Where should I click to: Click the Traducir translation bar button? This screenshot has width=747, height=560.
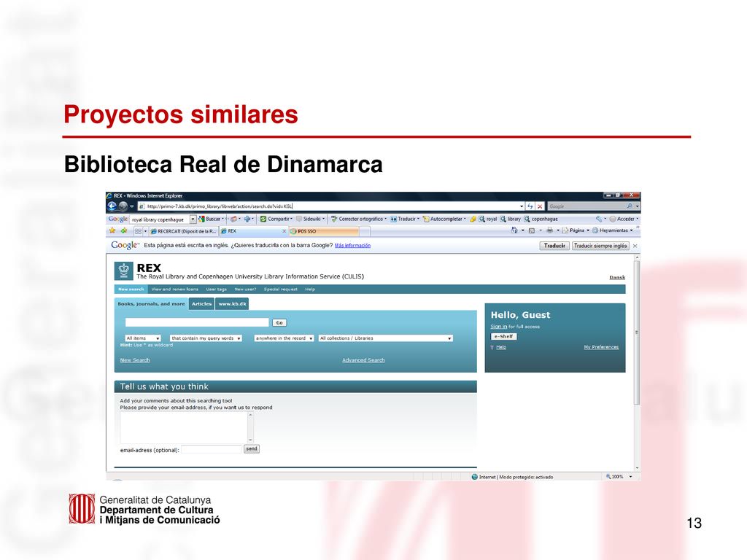(554, 246)
